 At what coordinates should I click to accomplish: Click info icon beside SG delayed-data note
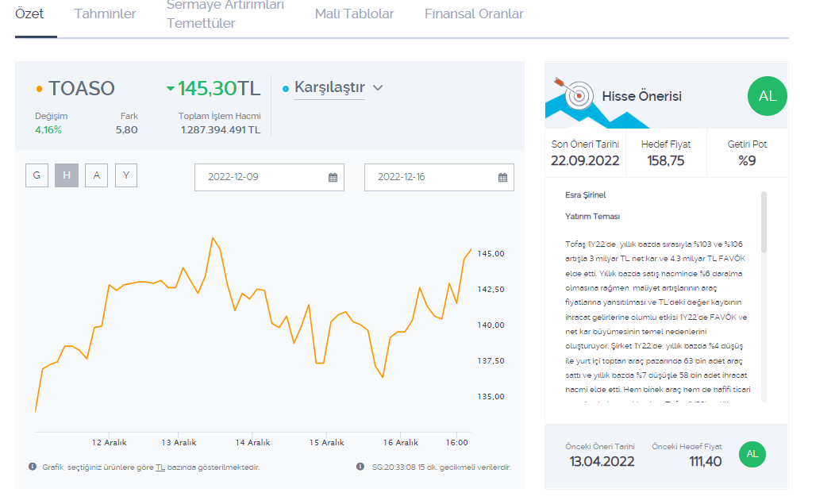click(x=360, y=467)
